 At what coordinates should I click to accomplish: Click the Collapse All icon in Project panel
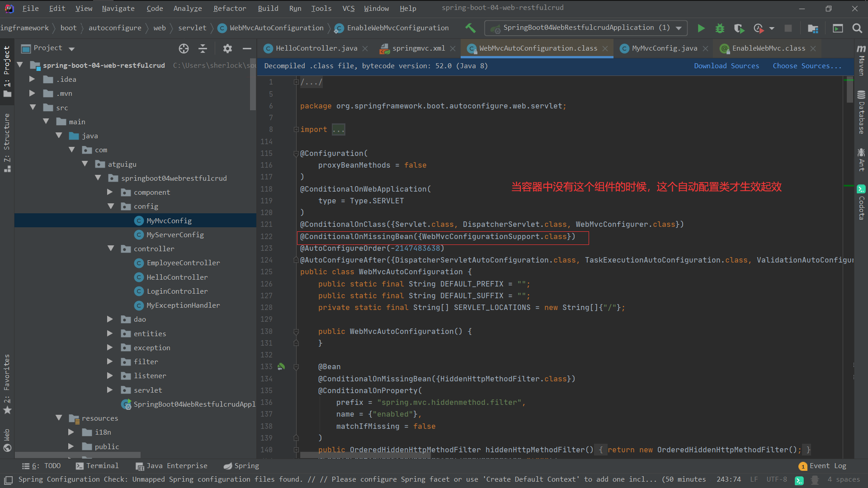point(203,48)
